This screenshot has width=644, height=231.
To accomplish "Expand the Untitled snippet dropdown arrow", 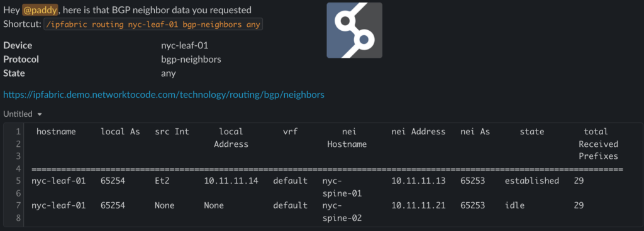I will coord(40,114).
